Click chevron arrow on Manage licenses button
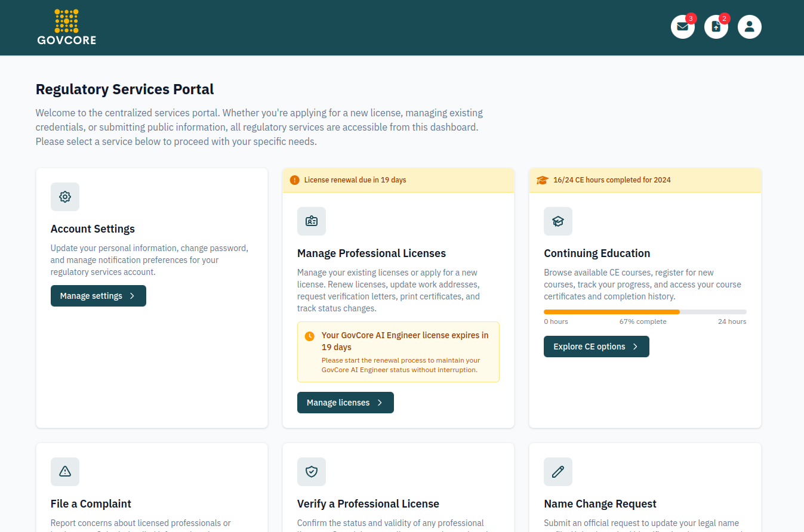 380,403
